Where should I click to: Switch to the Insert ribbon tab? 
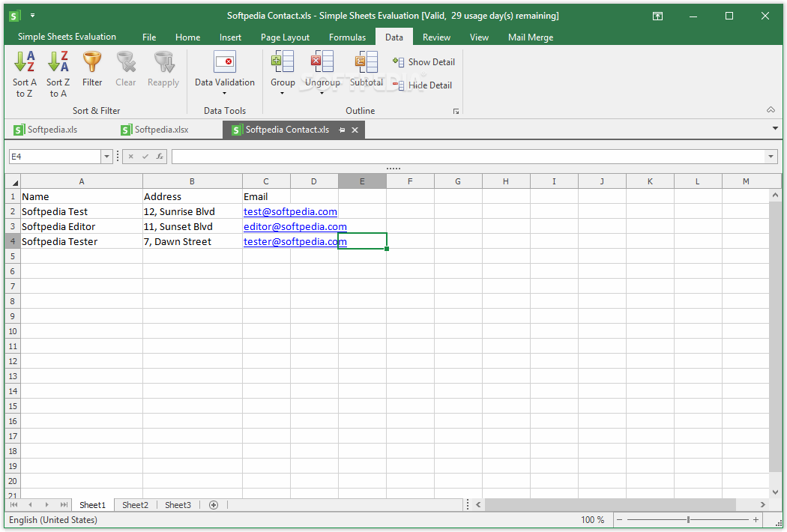pyautogui.click(x=230, y=37)
